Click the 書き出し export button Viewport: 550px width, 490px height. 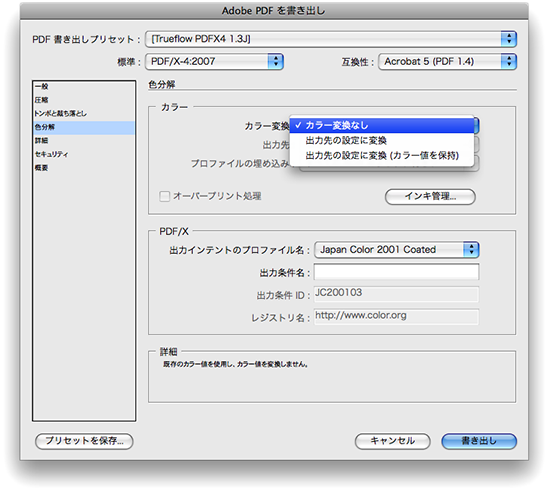(x=479, y=441)
